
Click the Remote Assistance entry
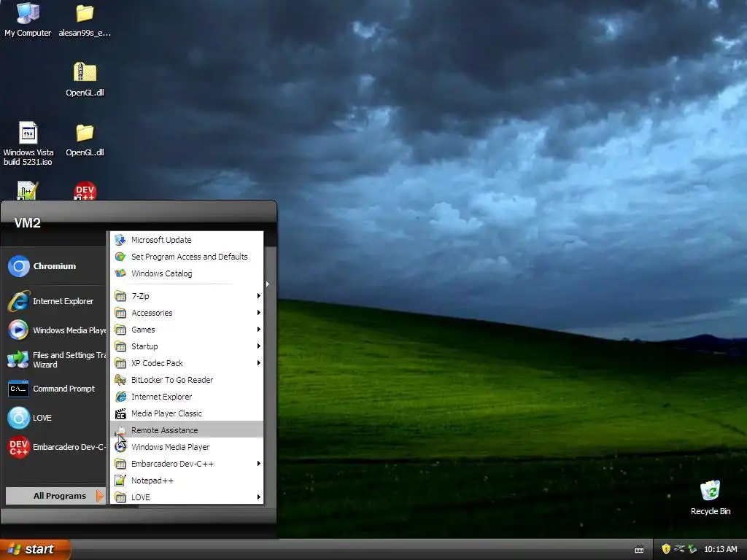186,430
